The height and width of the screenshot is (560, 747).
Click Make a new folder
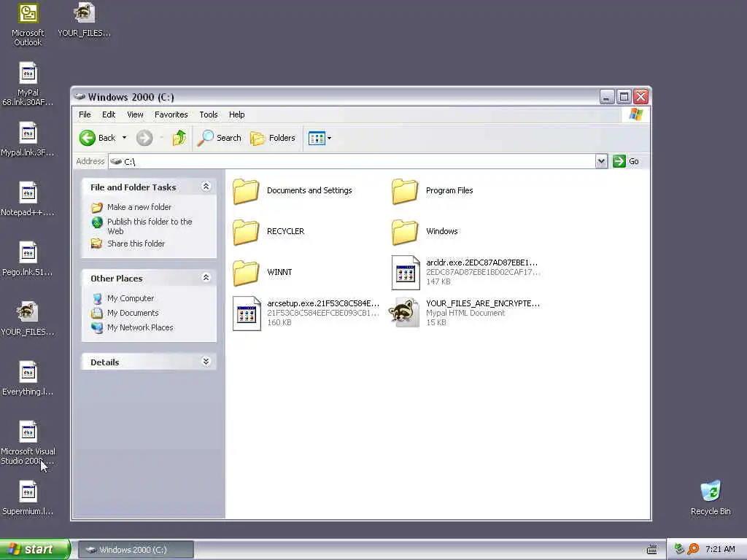(x=139, y=207)
